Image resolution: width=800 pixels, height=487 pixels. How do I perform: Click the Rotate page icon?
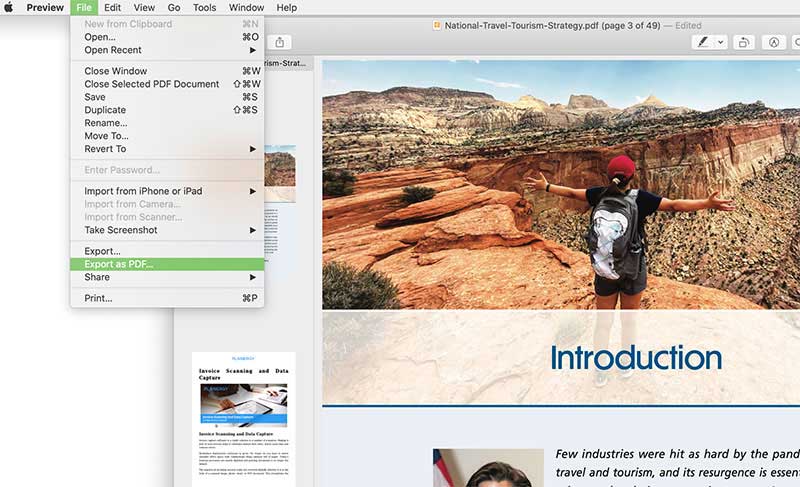744,42
